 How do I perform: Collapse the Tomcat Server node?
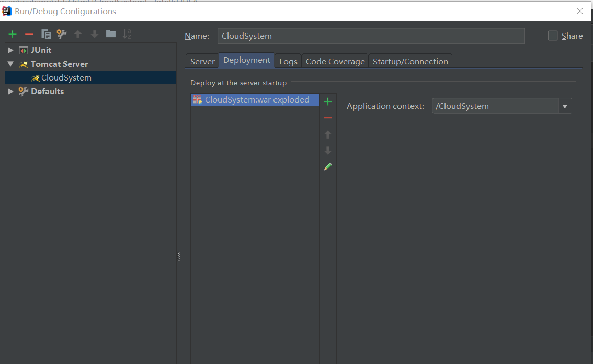pos(10,64)
